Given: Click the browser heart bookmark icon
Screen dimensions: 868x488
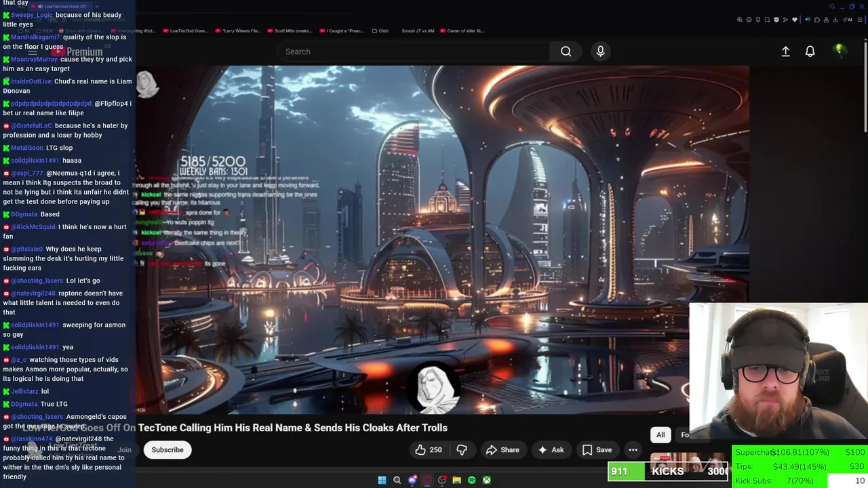Looking at the screenshot, I should [x=795, y=20].
